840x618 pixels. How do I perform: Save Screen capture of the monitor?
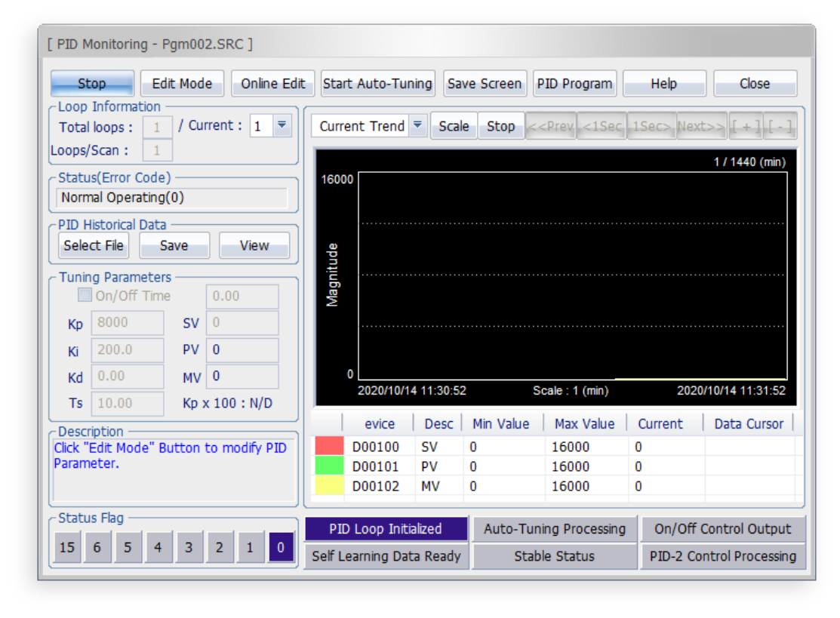pyautogui.click(x=484, y=84)
